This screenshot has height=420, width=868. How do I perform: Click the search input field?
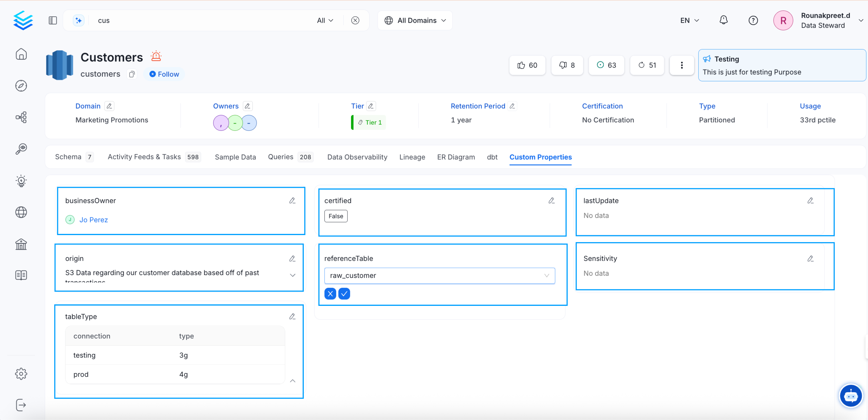(202, 20)
